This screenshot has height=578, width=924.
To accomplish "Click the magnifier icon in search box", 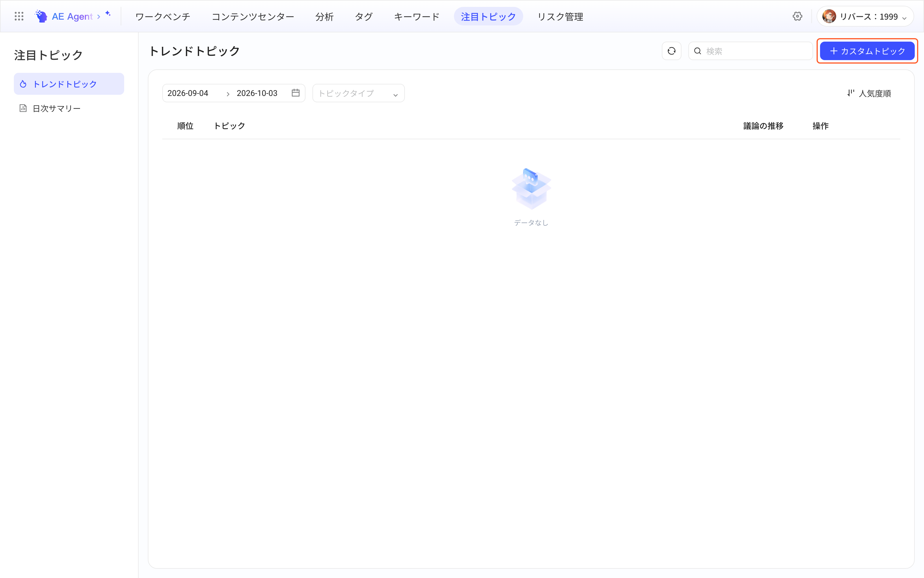I will [x=698, y=51].
